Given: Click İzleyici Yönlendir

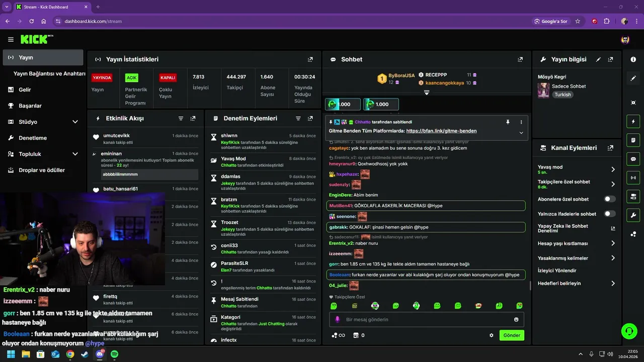Looking at the screenshot, I should [557, 270].
